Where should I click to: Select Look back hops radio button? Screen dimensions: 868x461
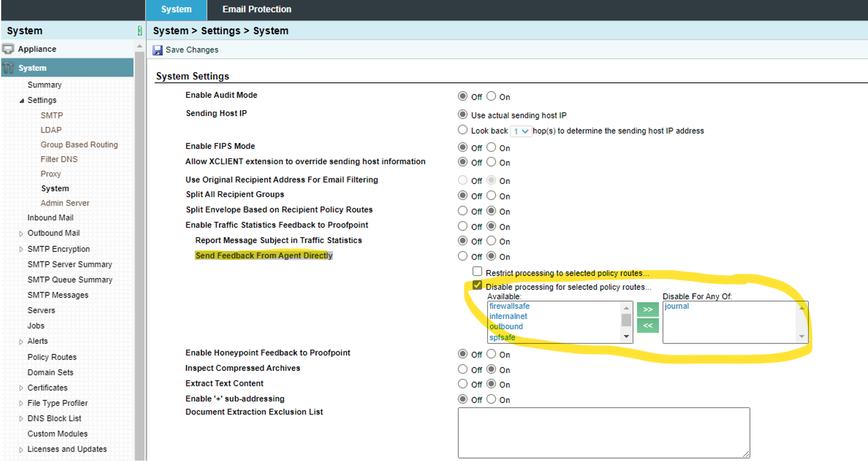tap(462, 130)
